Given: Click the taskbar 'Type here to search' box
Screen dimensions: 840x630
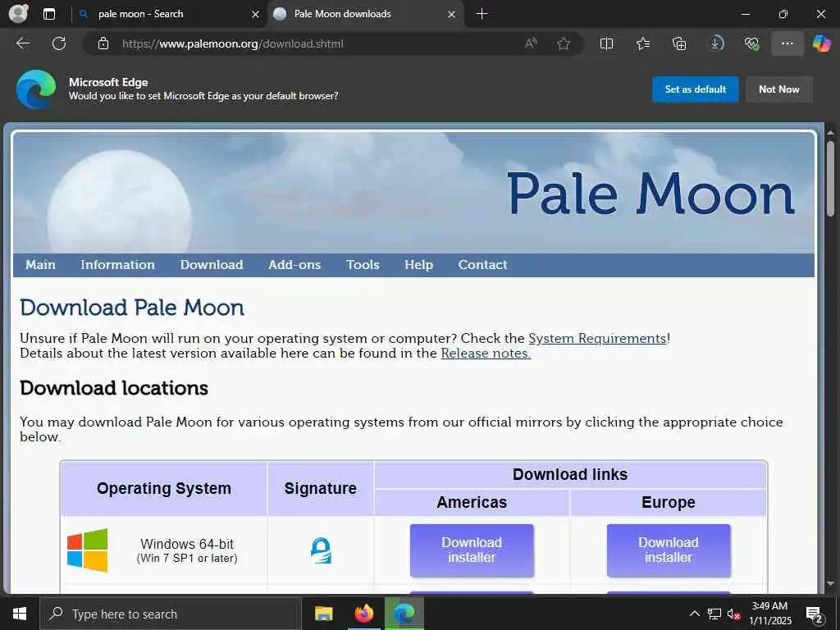Looking at the screenshot, I should [171, 614].
